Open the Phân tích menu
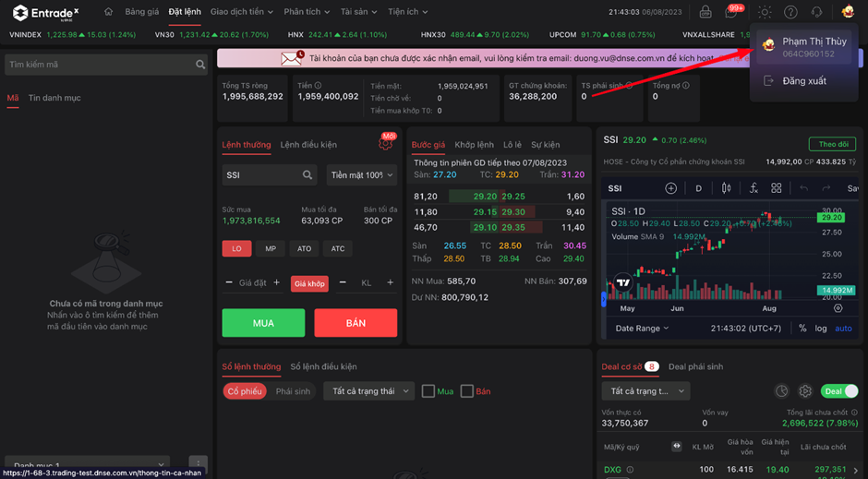The image size is (868, 479). (307, 12)
